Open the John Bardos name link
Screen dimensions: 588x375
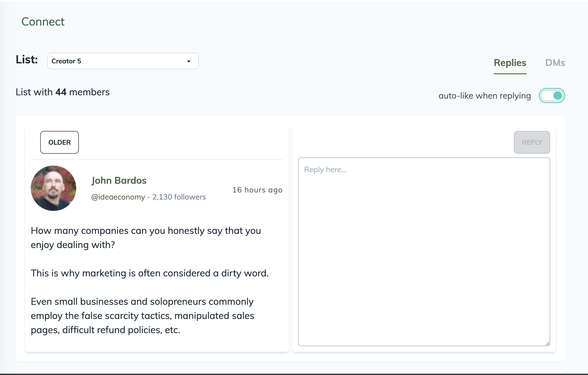coord(119,181)
